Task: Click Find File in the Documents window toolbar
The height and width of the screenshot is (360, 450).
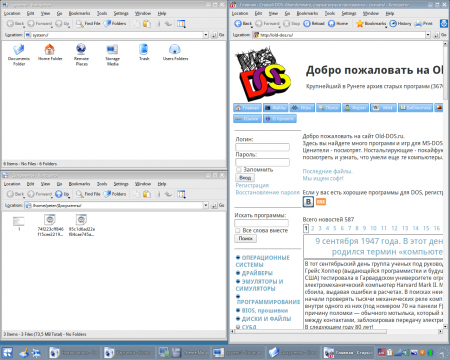Action: coord(88,194)
